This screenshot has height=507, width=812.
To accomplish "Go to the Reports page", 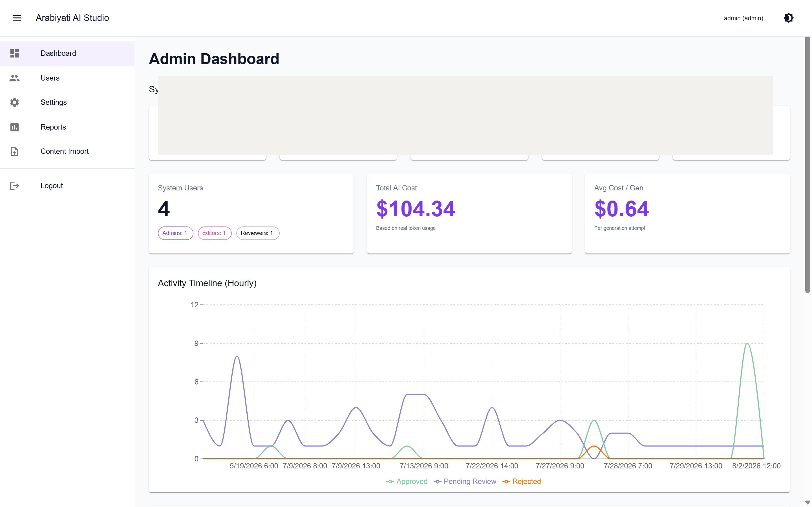I will point(67,127).
